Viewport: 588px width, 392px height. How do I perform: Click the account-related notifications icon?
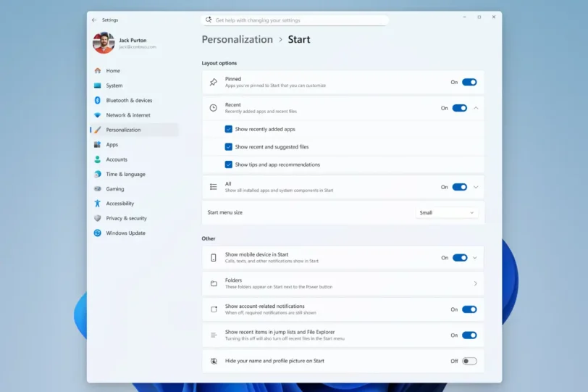point(214,309)
